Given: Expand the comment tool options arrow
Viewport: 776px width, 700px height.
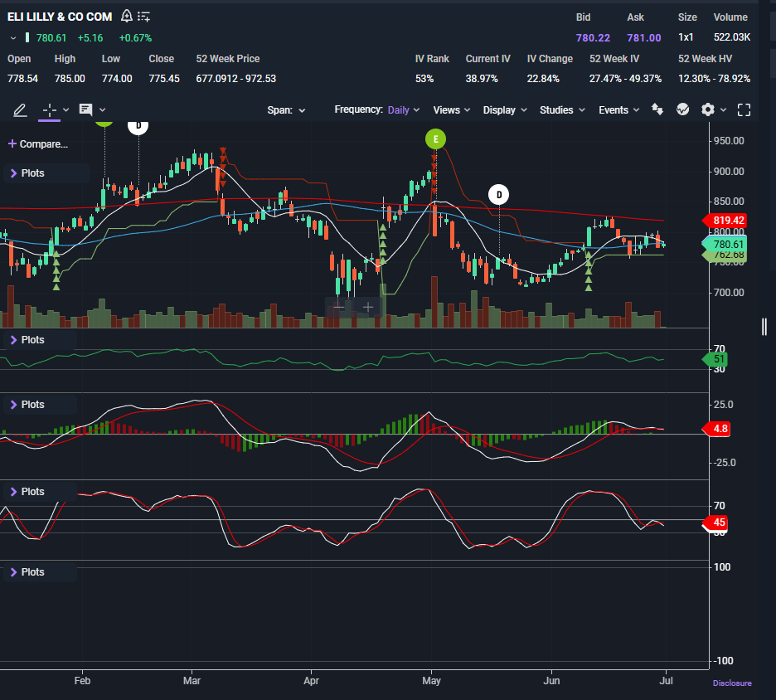Looking at the screenshot, I should tap(103, 110).
